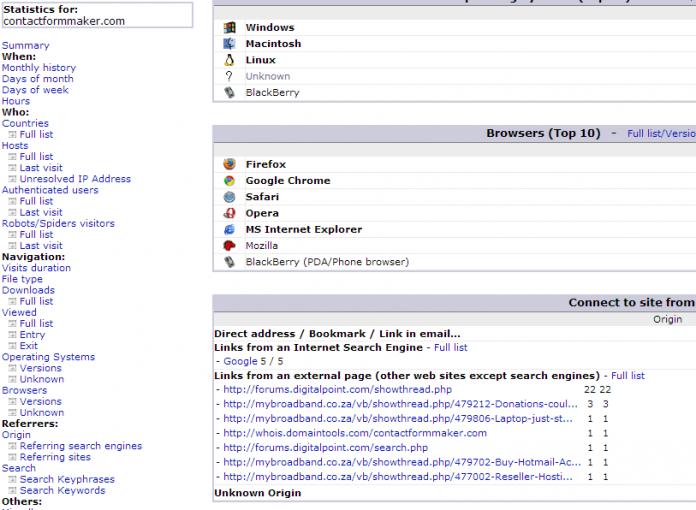Open Search Keyphrases report
Screen dimensions: 696x510
pos(67,479)
